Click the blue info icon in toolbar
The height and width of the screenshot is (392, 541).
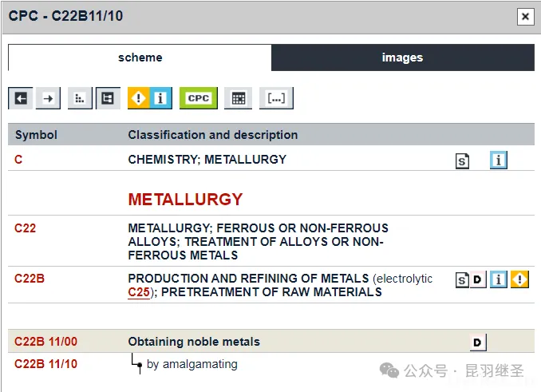160,98
